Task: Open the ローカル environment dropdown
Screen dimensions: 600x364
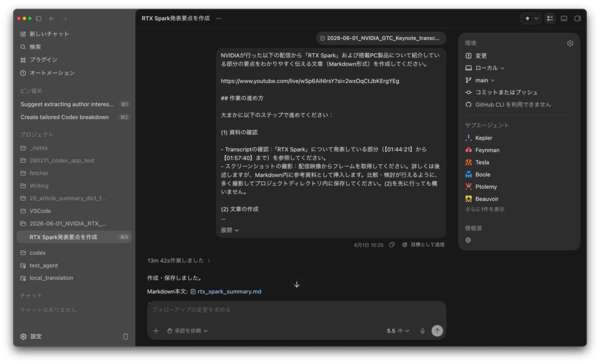Action: pyautogui.click(x=485, y=68)
